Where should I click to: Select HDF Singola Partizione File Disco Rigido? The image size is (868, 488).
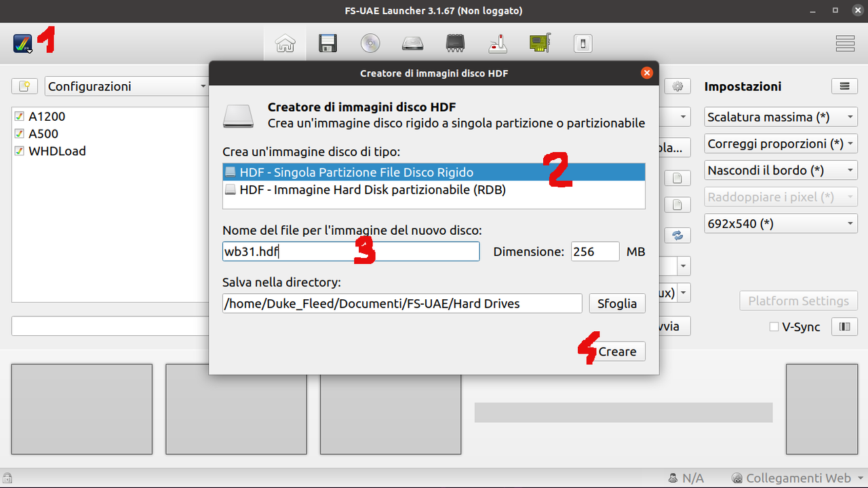434,172
